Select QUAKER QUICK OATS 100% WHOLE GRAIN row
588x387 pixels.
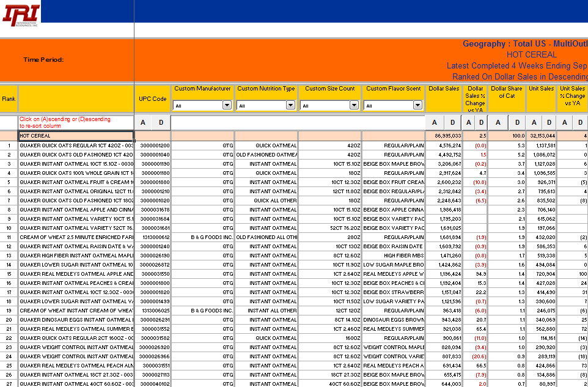pyautogui.click(x=76, y=173)
